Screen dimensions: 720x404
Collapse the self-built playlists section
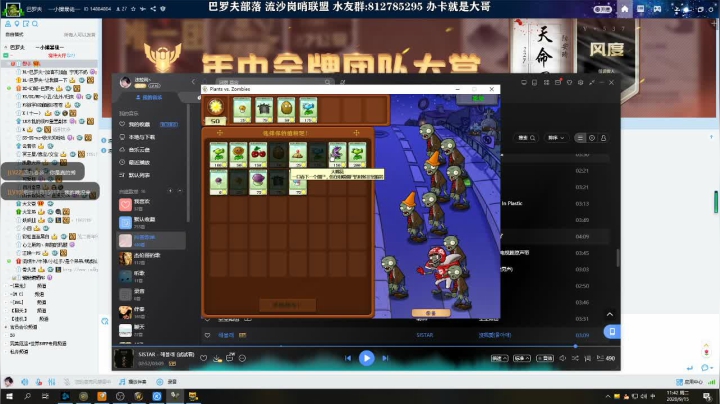click(x=180, y=191)
